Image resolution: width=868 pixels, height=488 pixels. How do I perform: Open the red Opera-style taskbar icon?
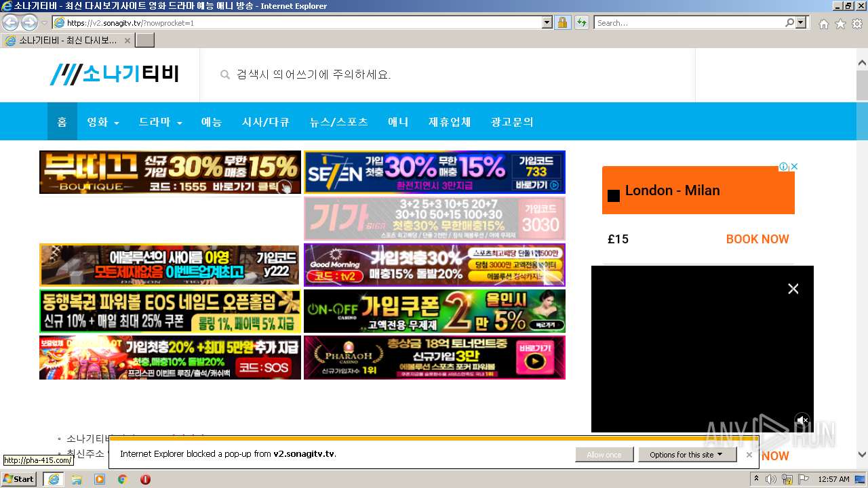pos(145,479)
